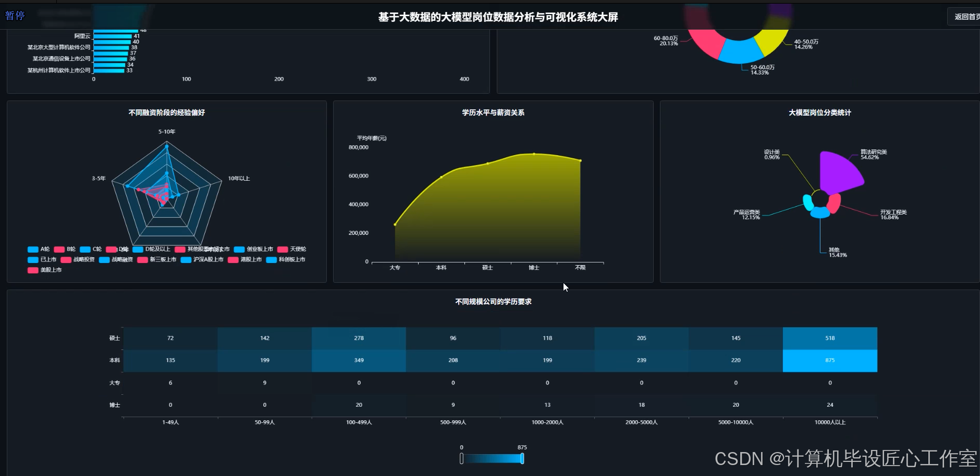Click heatmap cell 518 for 硕士 10000人以上

click(x=830, y=338)
